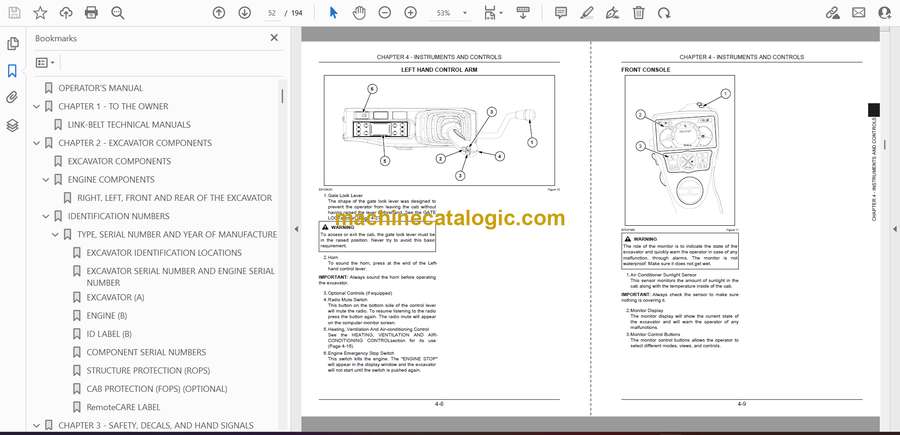Open the ID LABEL (B) bookmark
The width and height of the screenshot is (900, 435).
[x=109, y=334]
